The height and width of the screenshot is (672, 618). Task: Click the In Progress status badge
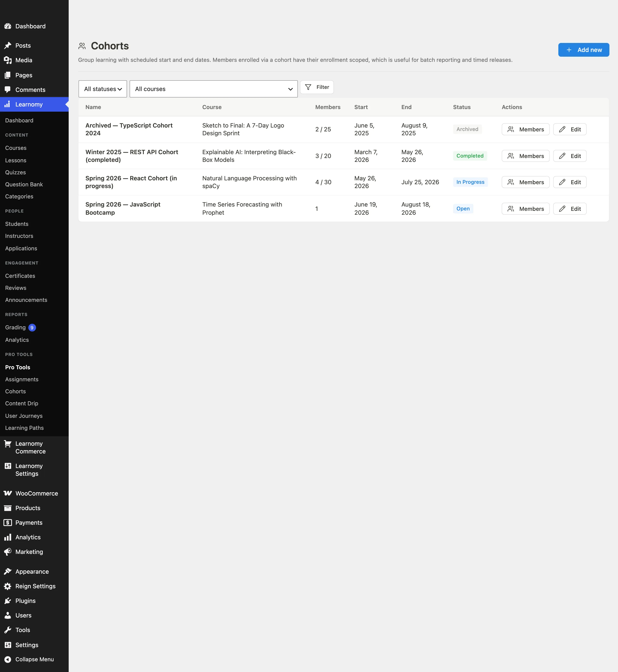pos(470,182)
